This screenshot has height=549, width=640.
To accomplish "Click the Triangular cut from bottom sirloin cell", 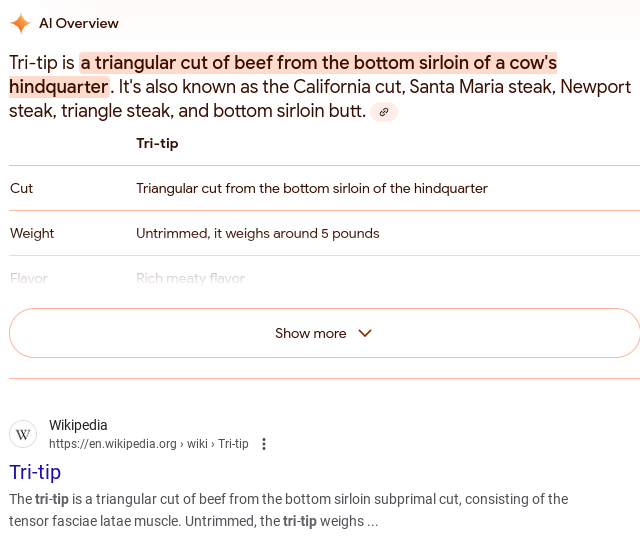I will pos(312,188).
